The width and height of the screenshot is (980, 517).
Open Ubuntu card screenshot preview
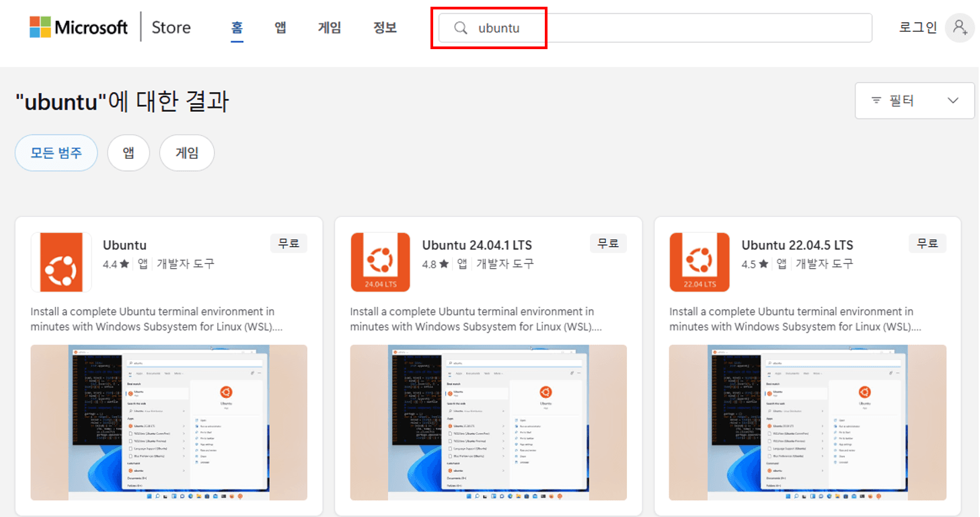169,423
